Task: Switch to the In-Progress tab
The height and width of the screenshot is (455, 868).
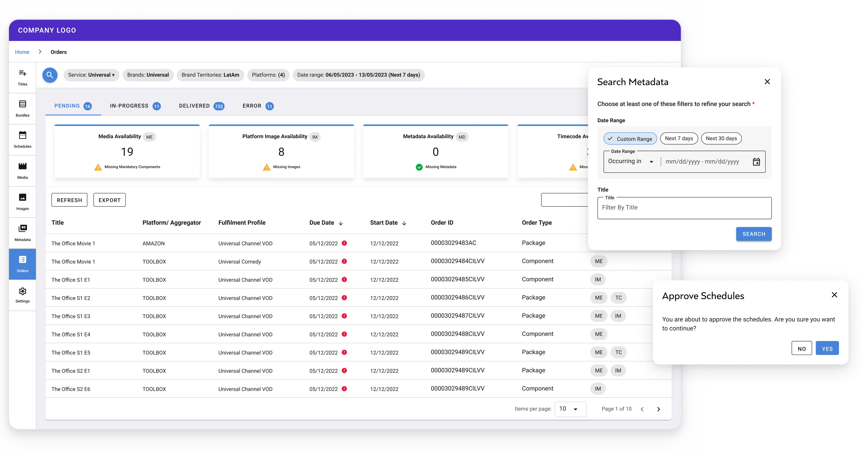Action: click(x=135, y=106)
